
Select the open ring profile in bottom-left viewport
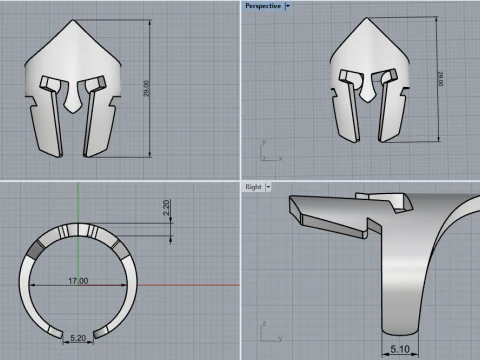78,281
